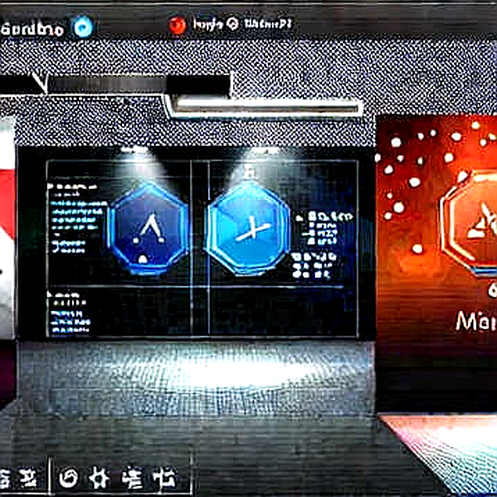Screen dimensions: 497x497
Task: Click the gear-shaped icon in bottom toolbar
Action: [99, 478]
